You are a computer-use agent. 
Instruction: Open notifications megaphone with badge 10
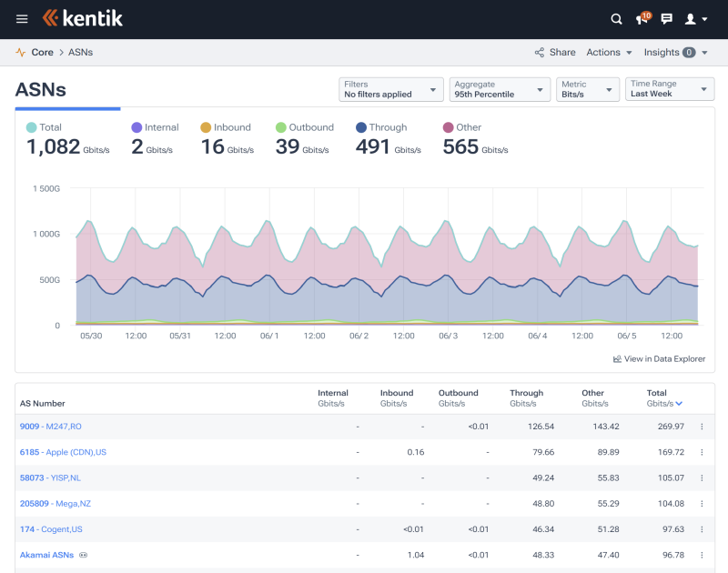tap(643, 18)
